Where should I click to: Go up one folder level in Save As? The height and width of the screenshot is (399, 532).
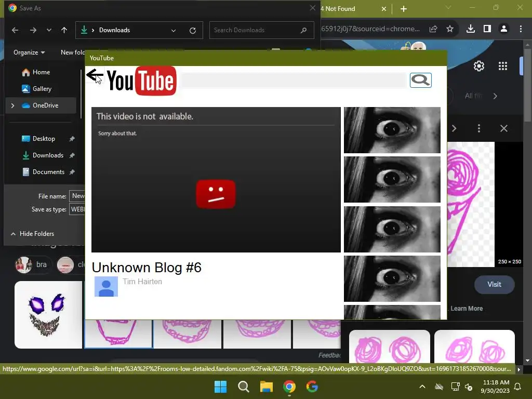pyautogui.click(x=64, y=30)
